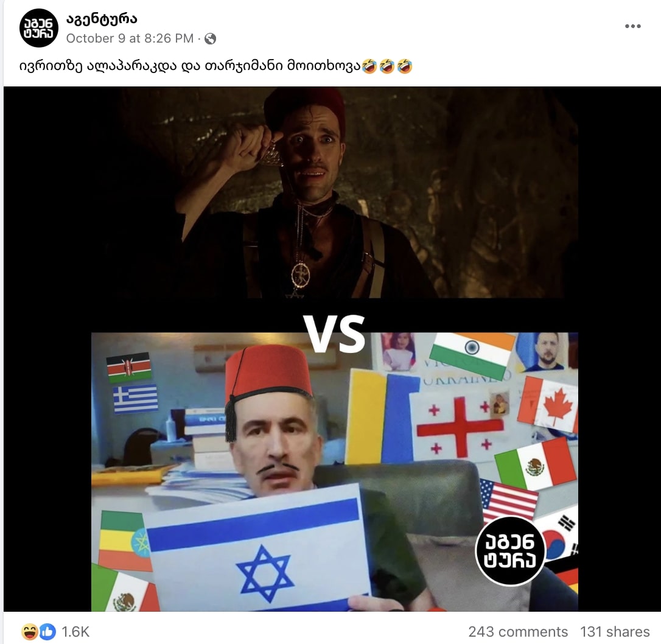Screen dimensions: 661x644
Task: View the 131 shares list
Action: point(615,632)
